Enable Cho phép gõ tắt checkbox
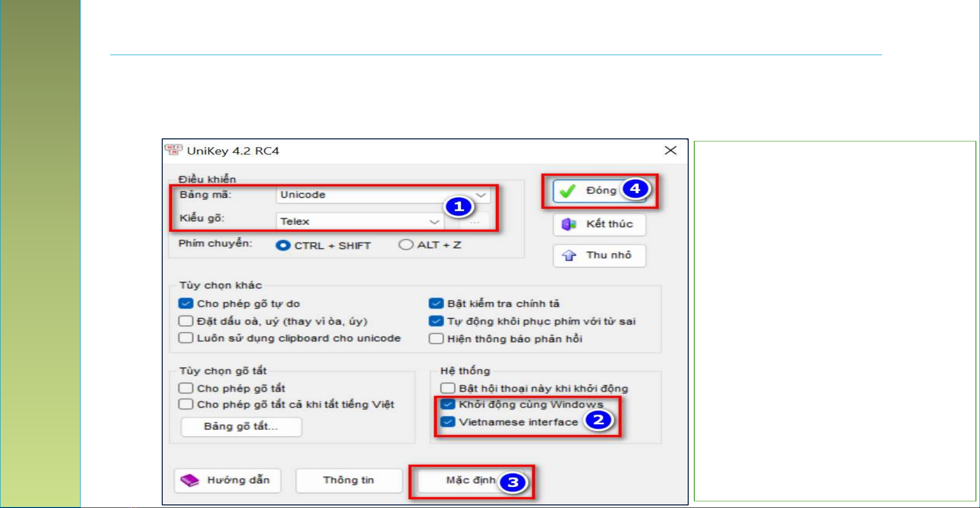This screenshot has width=980, height=508. coord(186,388)
